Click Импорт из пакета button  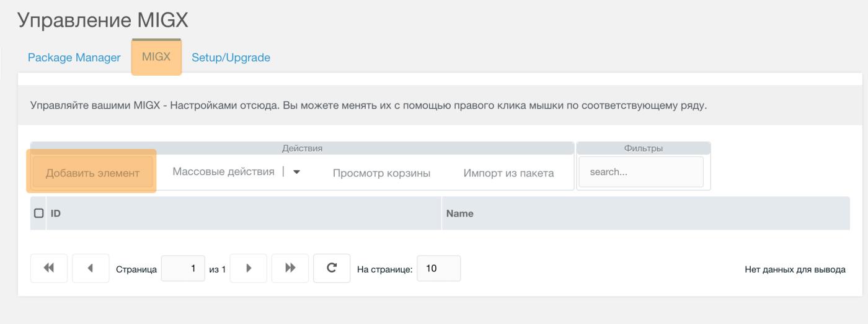[508, 173]
